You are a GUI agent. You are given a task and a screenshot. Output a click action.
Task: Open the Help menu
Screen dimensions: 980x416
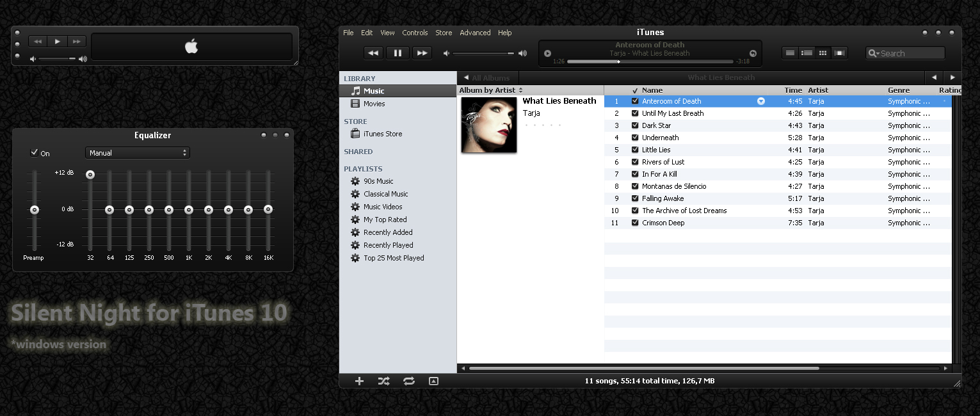(505, 33)
